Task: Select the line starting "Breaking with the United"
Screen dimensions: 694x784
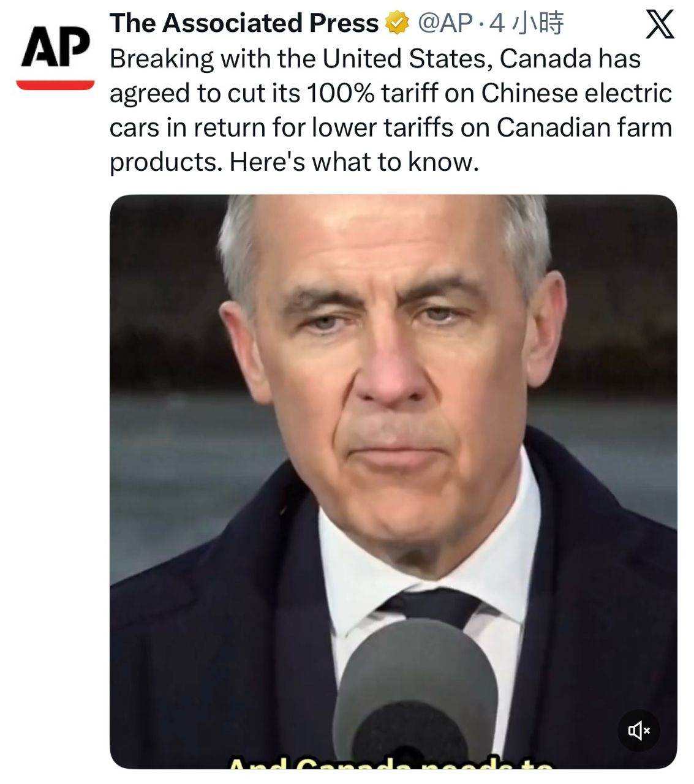Action: click(x=375, y=59)
